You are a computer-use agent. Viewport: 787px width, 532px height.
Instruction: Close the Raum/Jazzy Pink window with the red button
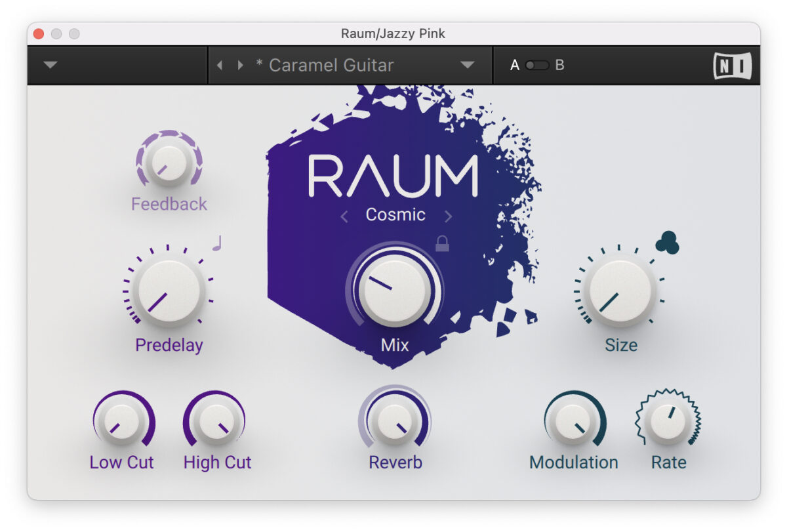(39, 33)
